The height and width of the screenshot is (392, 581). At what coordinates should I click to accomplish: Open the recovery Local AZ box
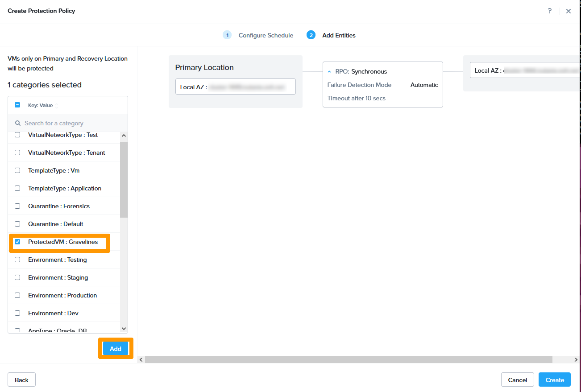tap(524, 70)
